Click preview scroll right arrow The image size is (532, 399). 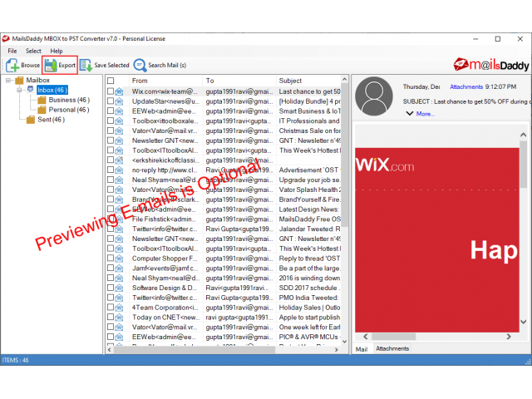point(508,337)
